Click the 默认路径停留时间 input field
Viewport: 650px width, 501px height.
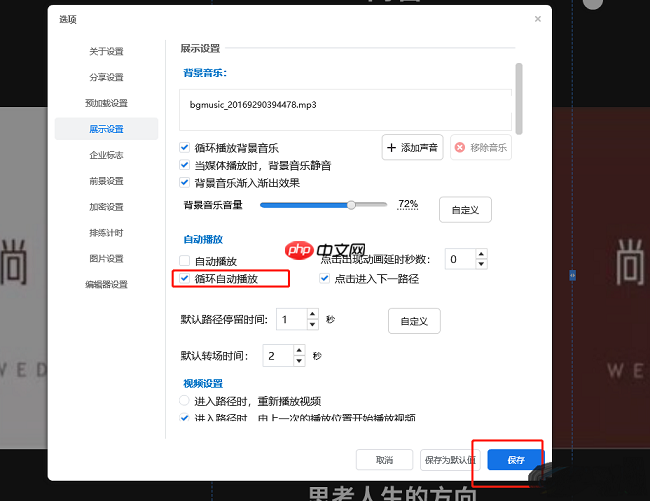click(x=292, y=319)
